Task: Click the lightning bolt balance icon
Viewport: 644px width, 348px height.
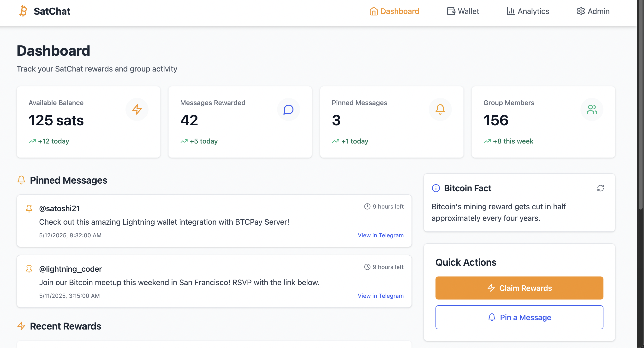Action: 137,109
